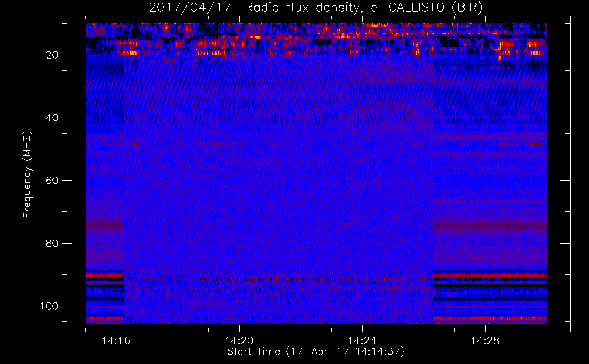589x364 pixels.
Task: Click the '20' frequency tick label
Action: point(52,55)
